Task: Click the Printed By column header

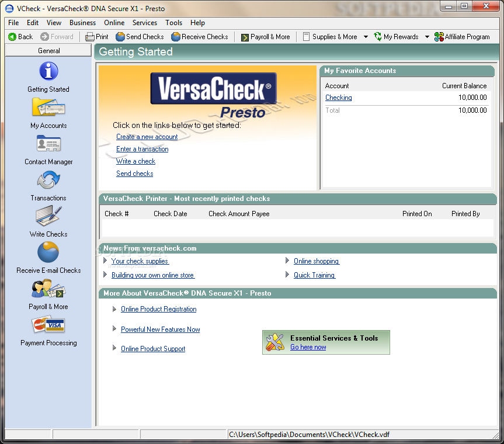Action: pyautogui.click(x=465, y=214)
